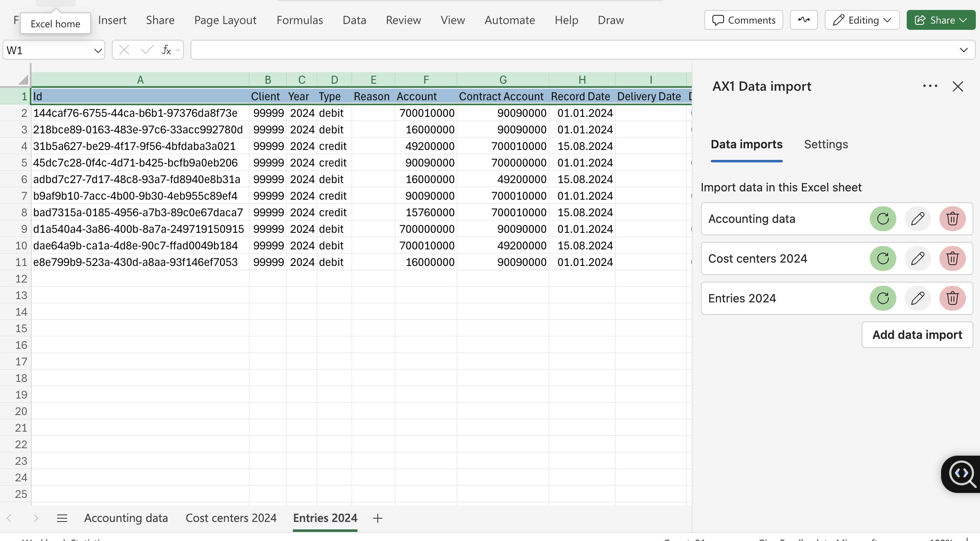The width and height of the screenshot is (980, 541).
Task: Refresh the Entries 2024 import
Action: coord(883,298)
